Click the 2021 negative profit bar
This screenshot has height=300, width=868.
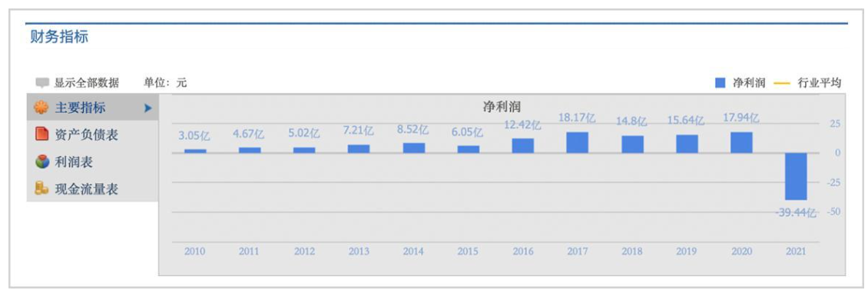point(796,176)
